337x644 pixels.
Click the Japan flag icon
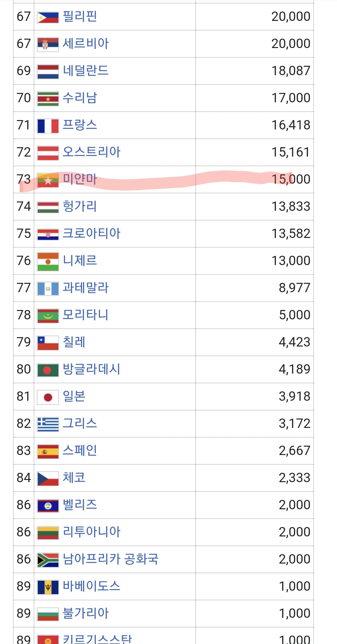48,397
